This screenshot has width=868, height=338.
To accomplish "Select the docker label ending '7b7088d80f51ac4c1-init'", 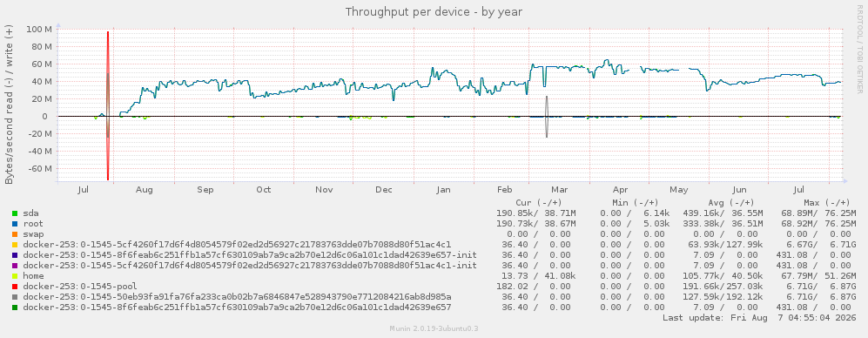I will click(250, 265).
